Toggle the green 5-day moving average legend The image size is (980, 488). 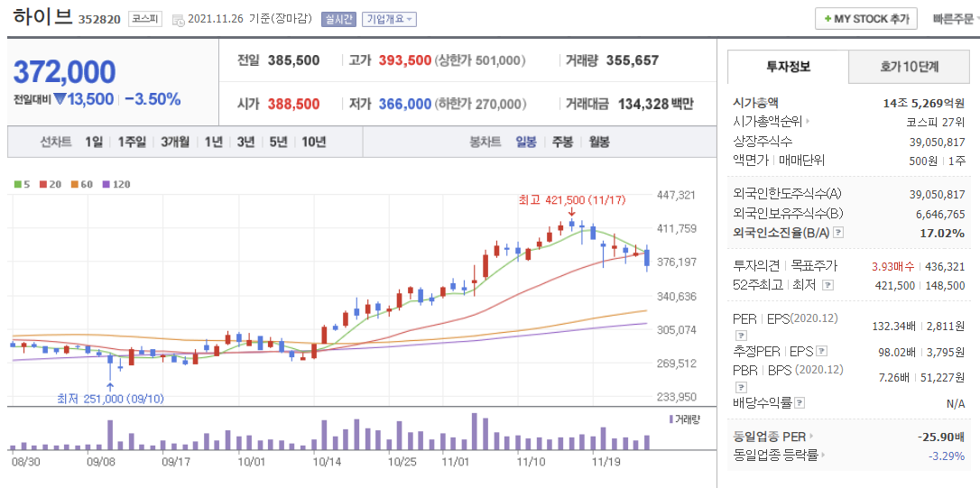20,184
